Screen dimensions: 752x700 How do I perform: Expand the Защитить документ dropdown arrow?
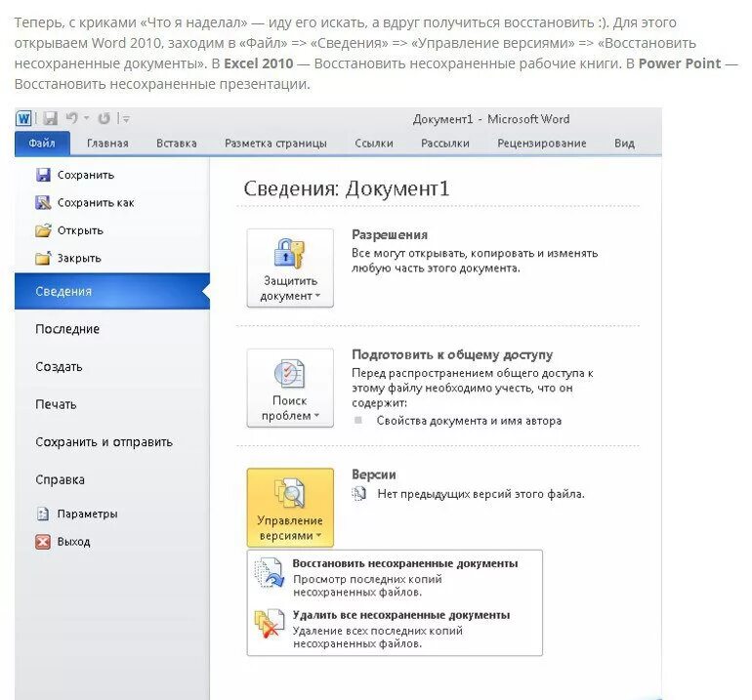(x=317, y=296)
